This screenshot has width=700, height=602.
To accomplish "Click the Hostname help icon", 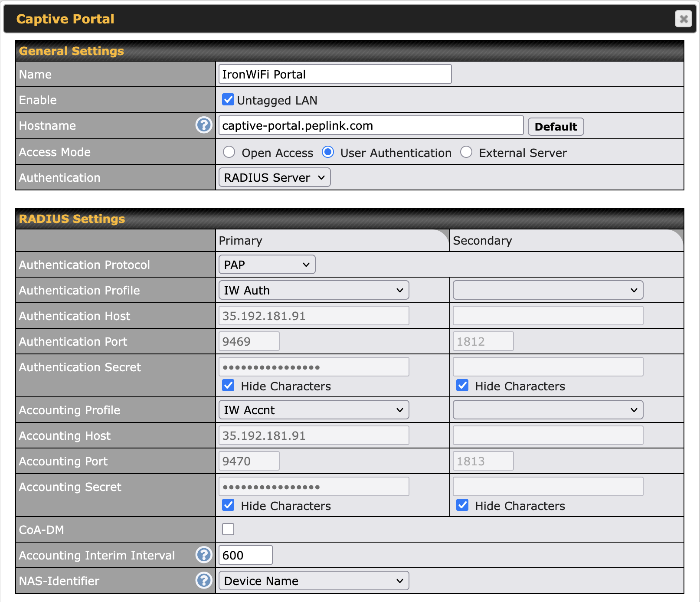I will pos(203,125).
